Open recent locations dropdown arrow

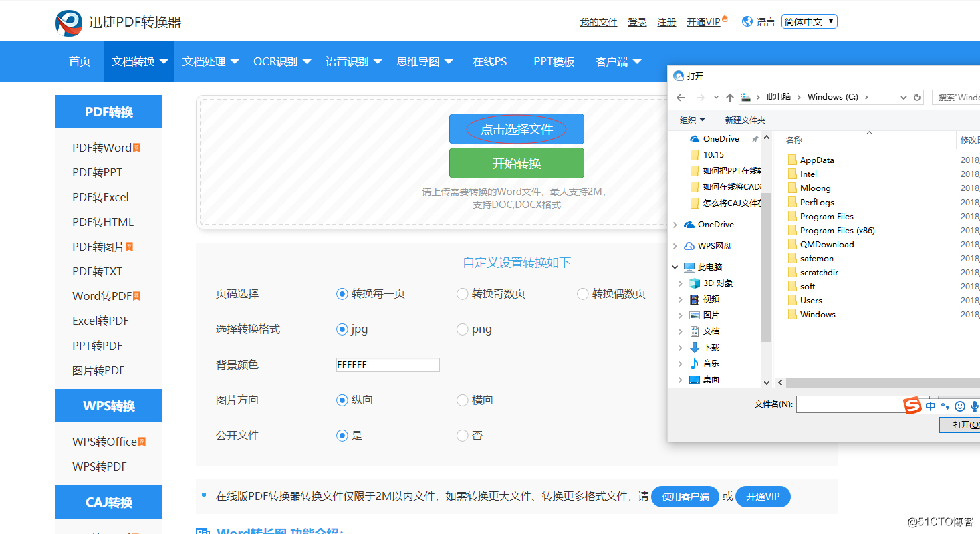point(716,98)
